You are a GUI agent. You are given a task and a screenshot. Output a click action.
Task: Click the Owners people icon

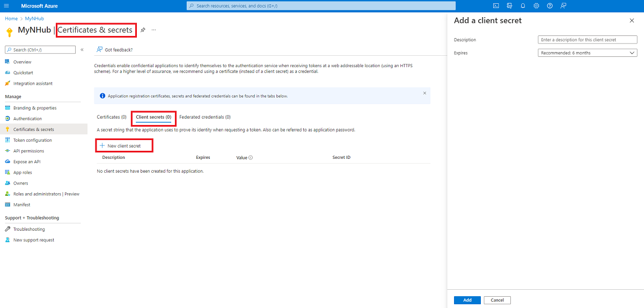8,183
